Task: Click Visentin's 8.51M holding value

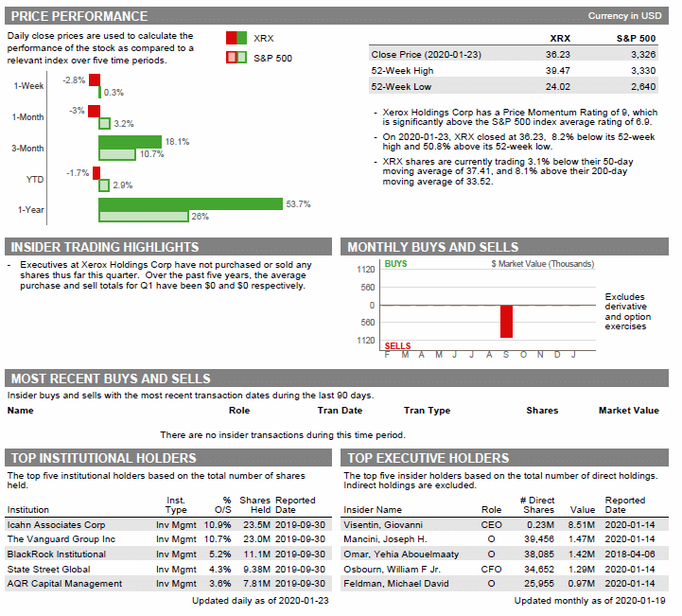Action: point(581,524)
